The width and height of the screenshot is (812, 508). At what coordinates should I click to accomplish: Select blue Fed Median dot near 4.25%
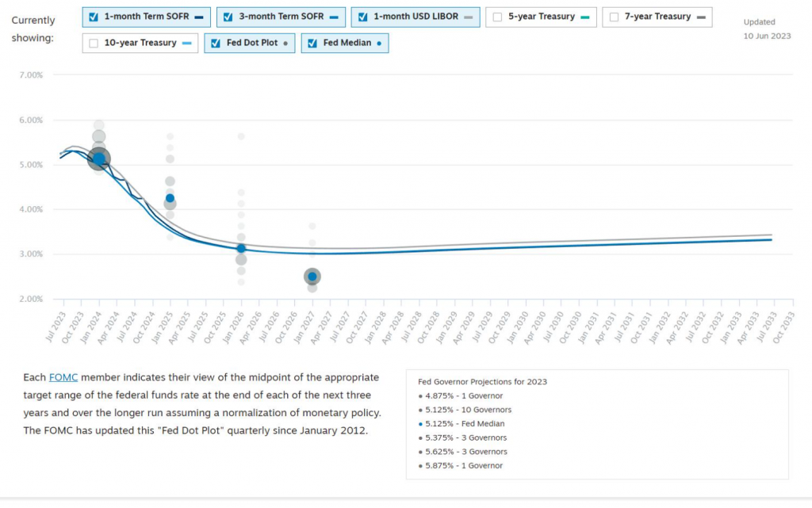(170, 198)
